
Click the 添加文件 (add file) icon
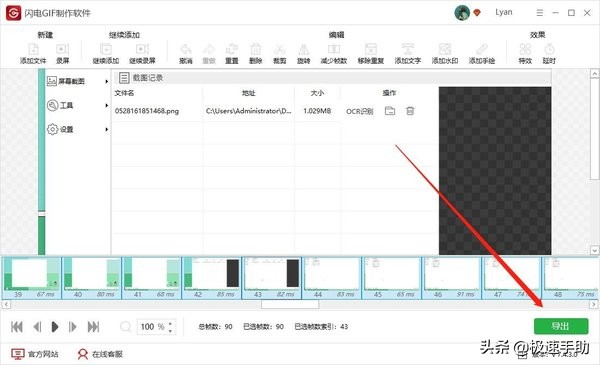(x=33, y=49)
